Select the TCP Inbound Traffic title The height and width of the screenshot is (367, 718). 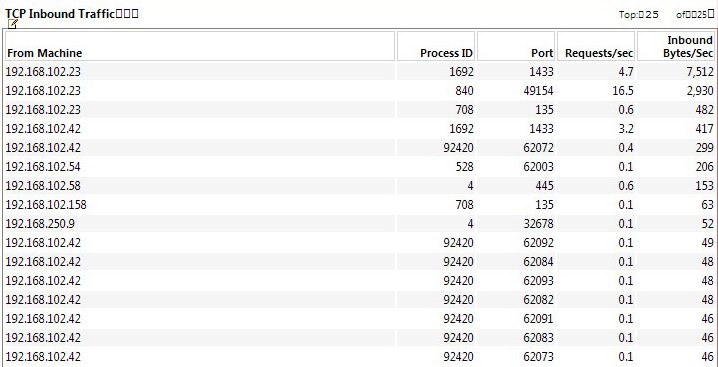(72, 13)
